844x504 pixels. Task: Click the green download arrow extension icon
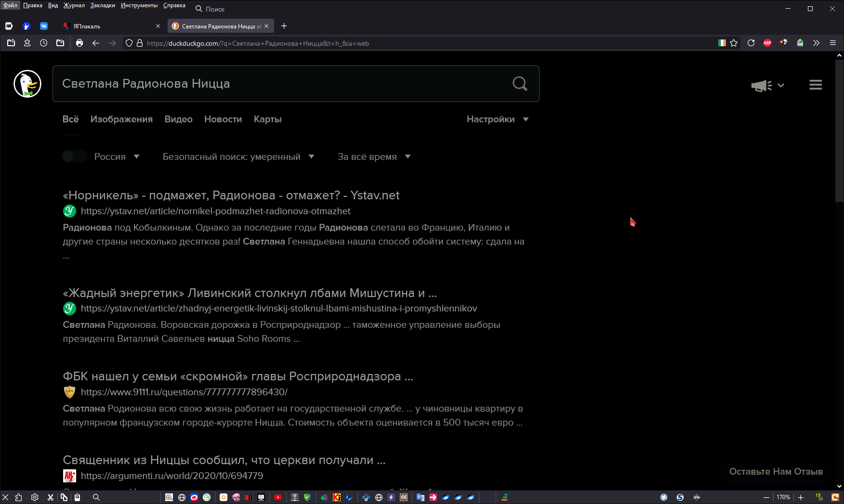click(x=800, y=43)
